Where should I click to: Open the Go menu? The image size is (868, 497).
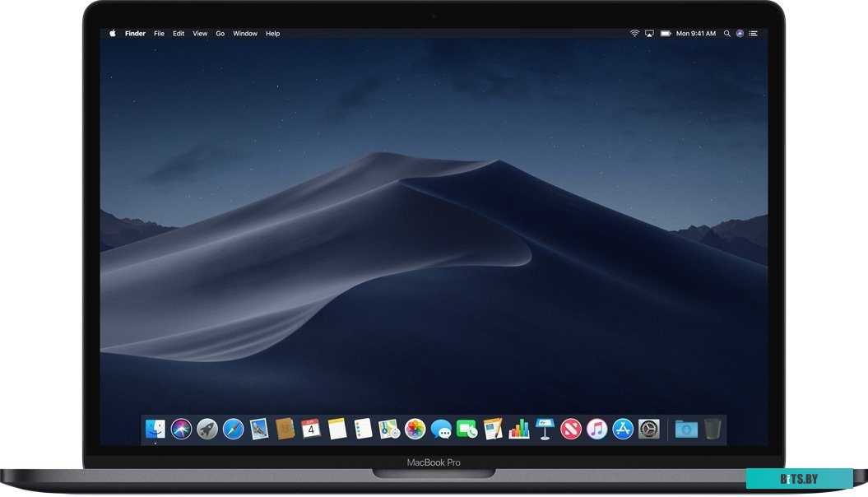point(220,33)
